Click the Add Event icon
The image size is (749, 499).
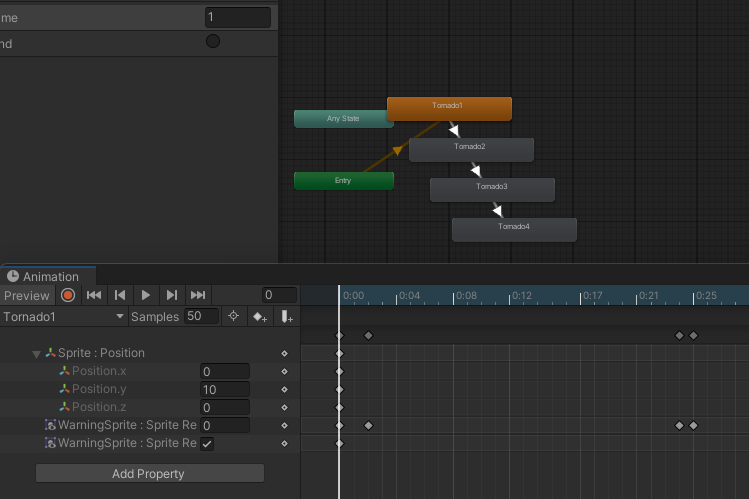point(287,317)
